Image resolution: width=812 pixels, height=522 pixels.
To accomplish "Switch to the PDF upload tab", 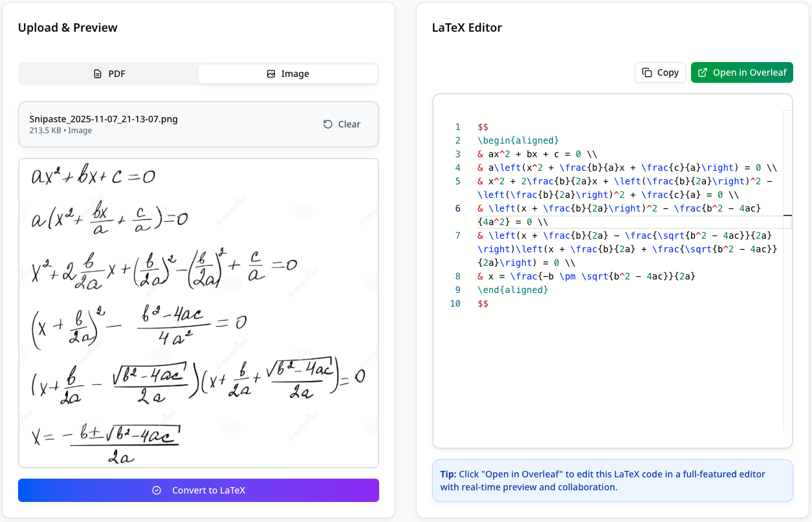I will (109, 74).
